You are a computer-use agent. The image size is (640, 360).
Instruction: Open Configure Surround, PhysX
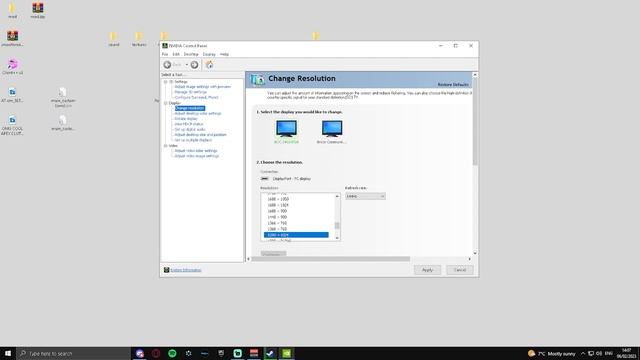click(196, 97)
